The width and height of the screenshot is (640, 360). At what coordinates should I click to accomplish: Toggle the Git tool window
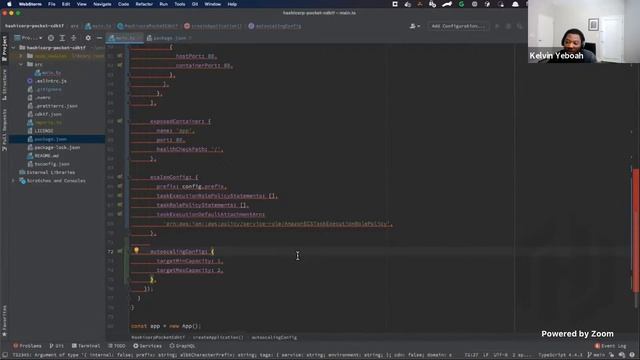pyautogui.click(x=56, y=346)
